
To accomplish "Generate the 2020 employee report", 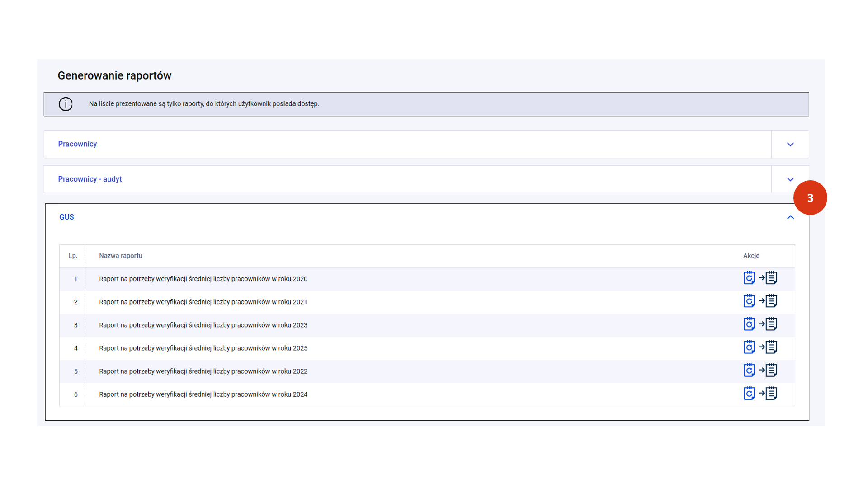I will [749, 278].
